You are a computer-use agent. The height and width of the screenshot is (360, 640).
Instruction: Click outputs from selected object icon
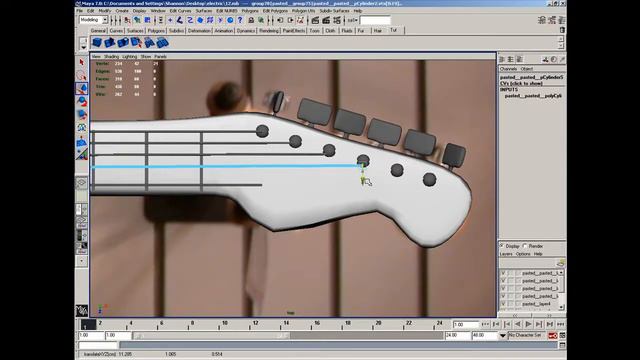click(291, 20)
